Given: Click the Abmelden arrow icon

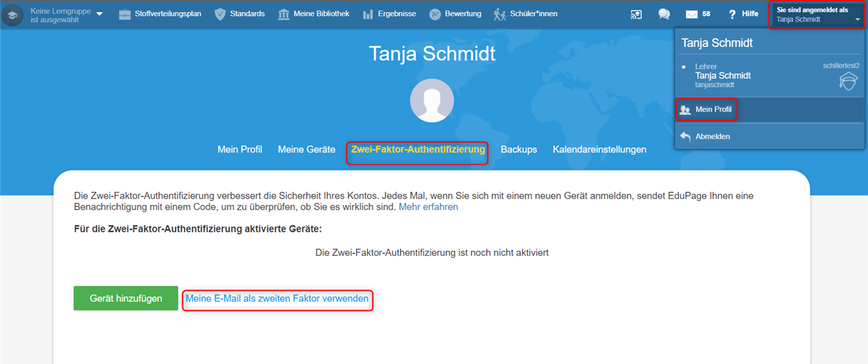Looking at the screenshot, I should (x=685, y=136).
